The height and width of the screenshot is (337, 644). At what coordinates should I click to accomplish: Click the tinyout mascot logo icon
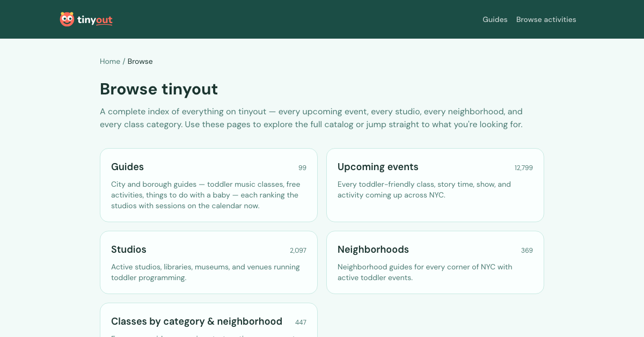click(67, 19)
